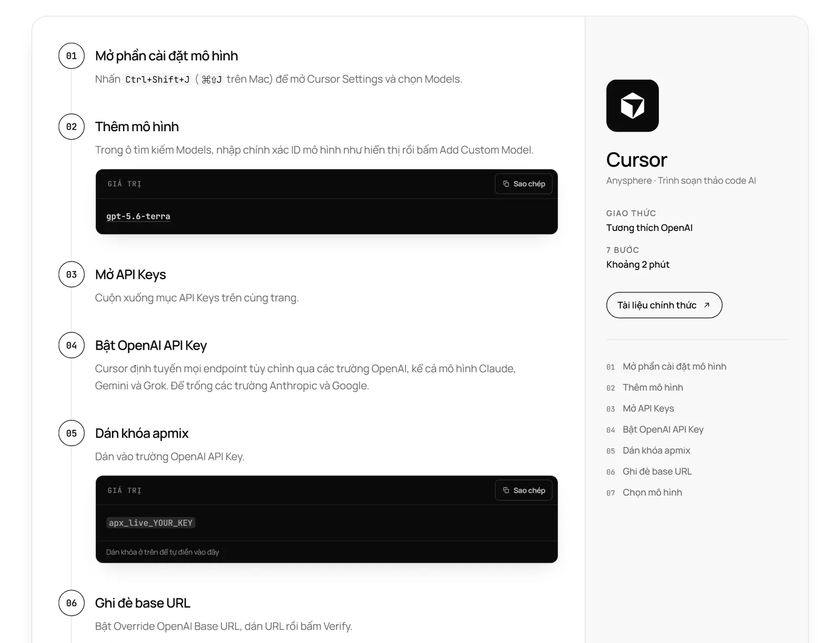Click the step 04 circle badge

click(x=71, y=345)
